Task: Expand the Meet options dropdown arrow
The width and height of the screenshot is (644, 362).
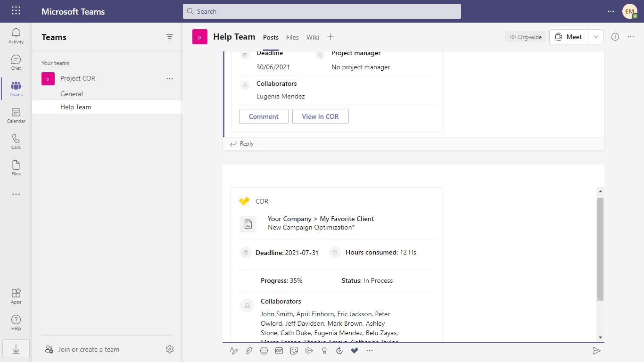Action: [x=596, y=37]
